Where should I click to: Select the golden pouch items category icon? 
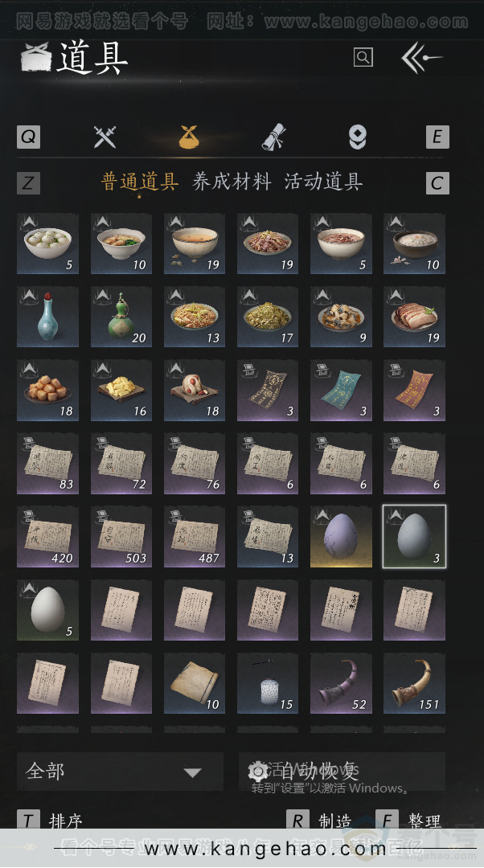(190, 136)
